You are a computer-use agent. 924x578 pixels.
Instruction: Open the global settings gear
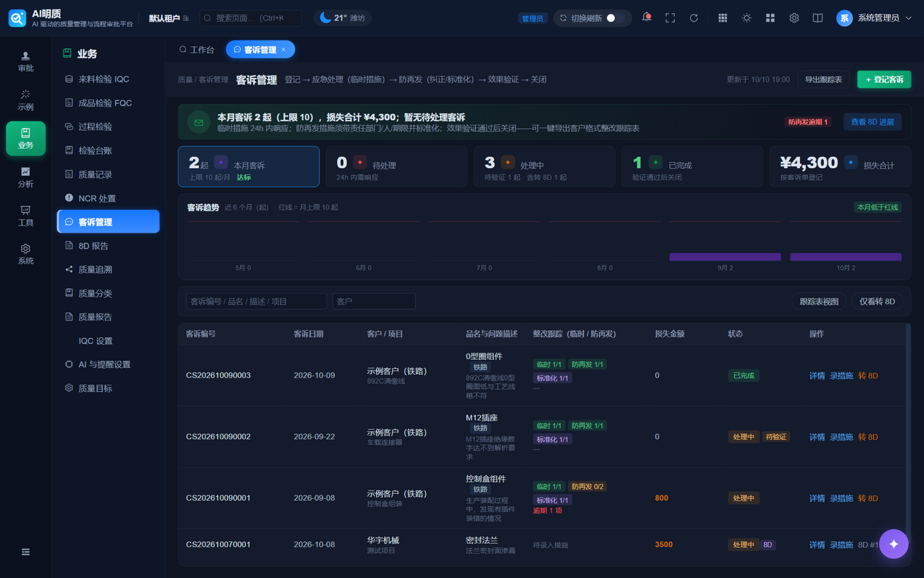[794, 18]
